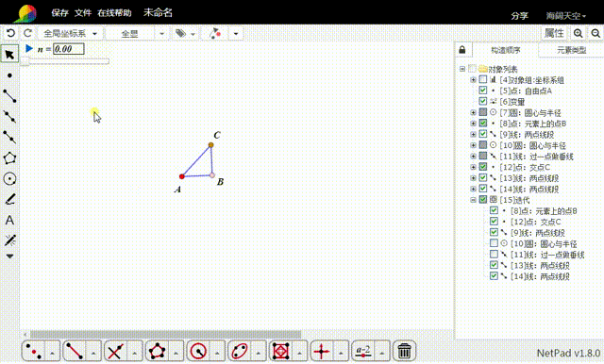Click the bottom a-2 variable measure tool
The height and width of the screenshot is (364, 604).
pos(362,351)
